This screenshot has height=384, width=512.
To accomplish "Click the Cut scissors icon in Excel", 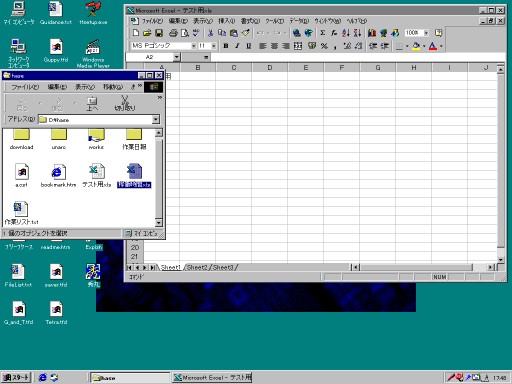I will [210, 33].
